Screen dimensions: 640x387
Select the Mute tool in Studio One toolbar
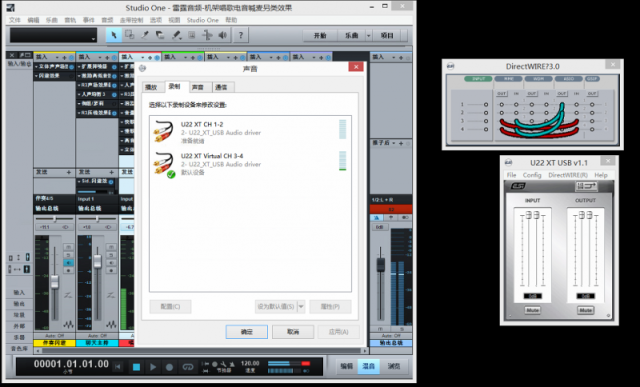click(x=191, y=36)
